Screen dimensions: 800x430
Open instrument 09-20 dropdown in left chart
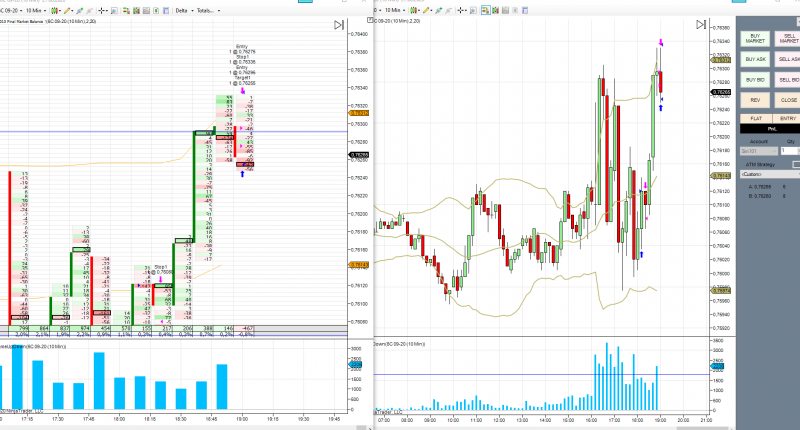(11, 10)
